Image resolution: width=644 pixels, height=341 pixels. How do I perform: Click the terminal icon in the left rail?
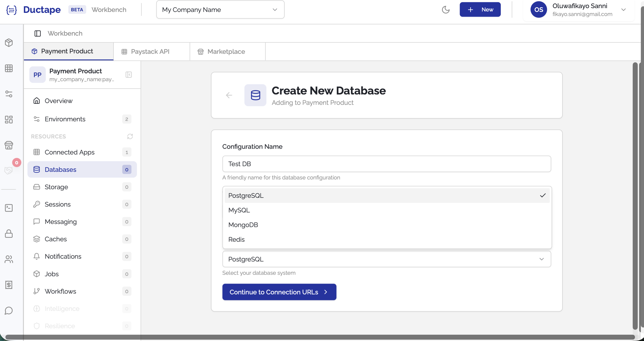[9, 207]
